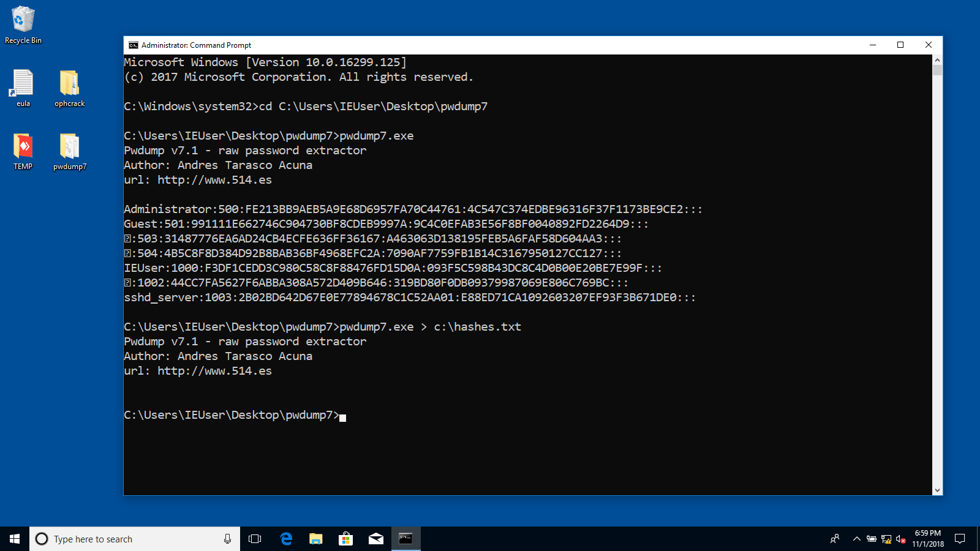The width and height of the screenshot is (980, 551).
Task: Select the eula file shortcut on desktop
Action: point(23,88)
